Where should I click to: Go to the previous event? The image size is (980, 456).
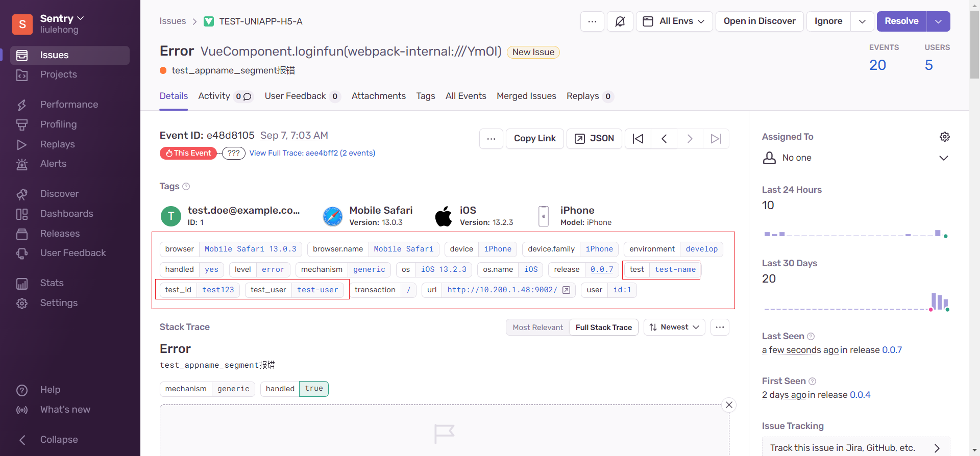click(x=664, y=139)
